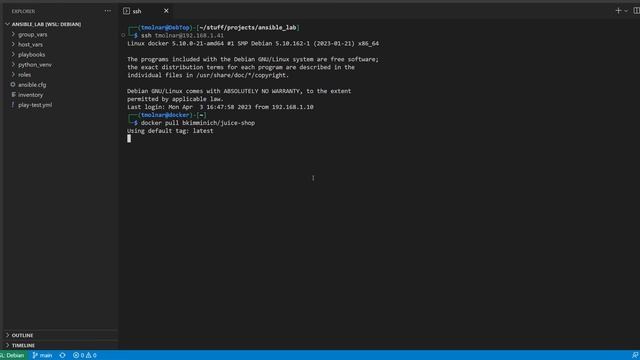Screen dimensions: 640x360
Task: Add a new terminal with plus icon
Action: click(x=618, y=11)
